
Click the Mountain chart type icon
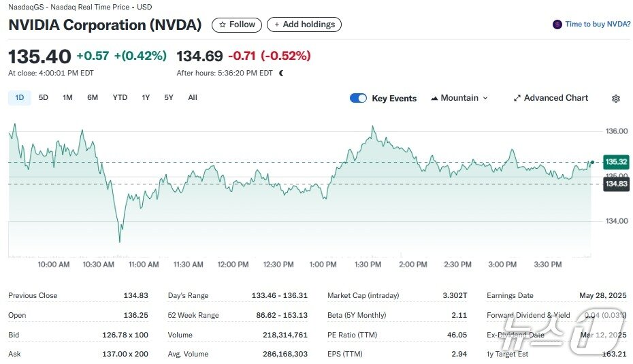tap(434, 98)
